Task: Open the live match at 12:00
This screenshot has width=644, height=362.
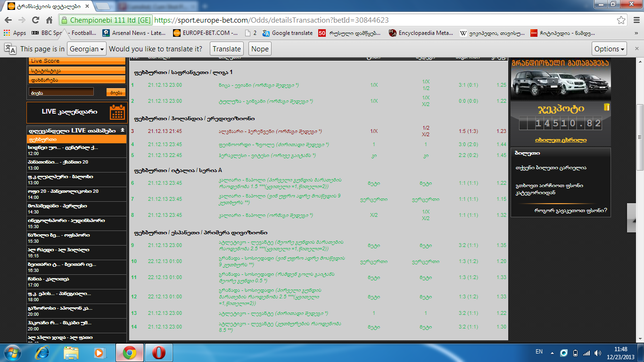Action: pyautogui.click(x=77, y=150)
